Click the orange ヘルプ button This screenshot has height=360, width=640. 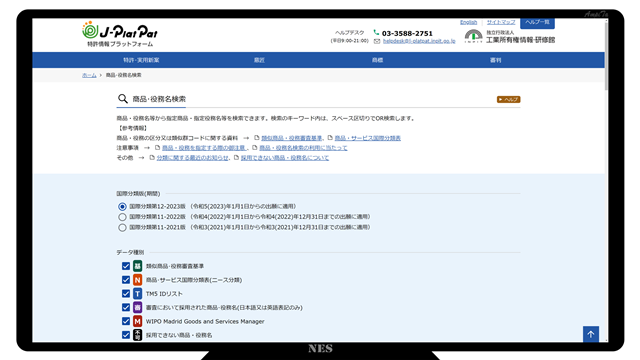coord(508,99)
